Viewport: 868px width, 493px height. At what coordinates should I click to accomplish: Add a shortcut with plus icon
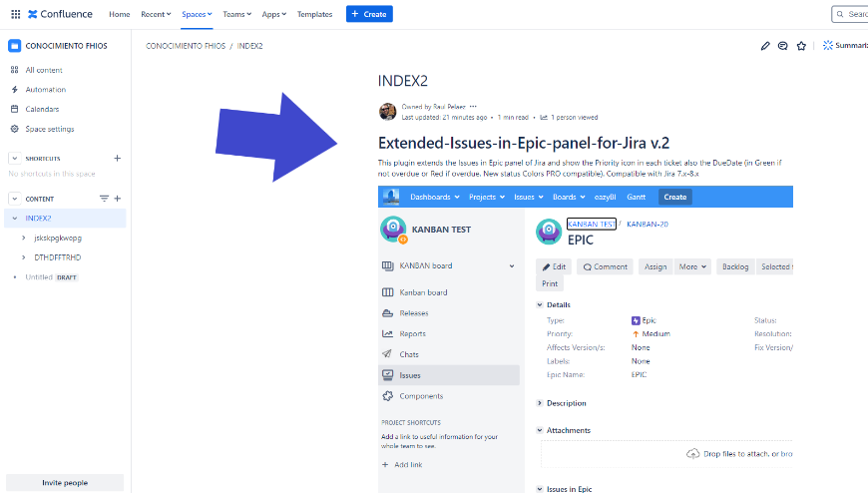point(118,159)
